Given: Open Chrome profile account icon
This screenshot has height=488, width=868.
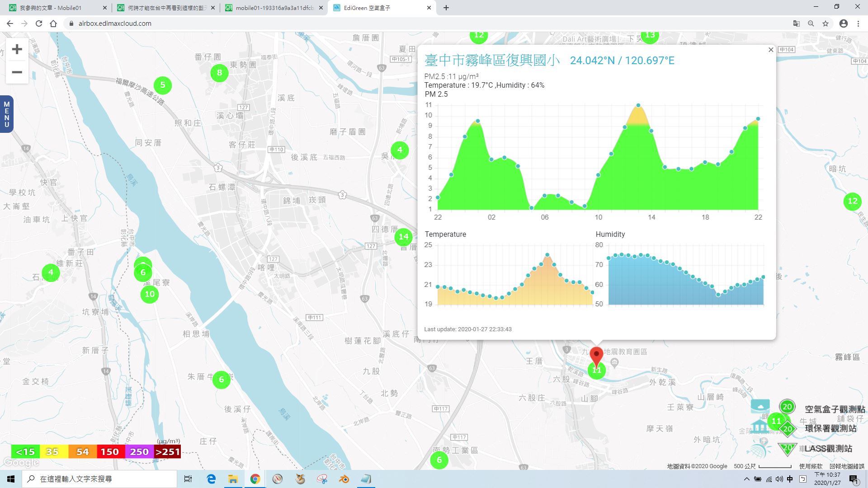Looking at the screenshot, I should (844, 23).
